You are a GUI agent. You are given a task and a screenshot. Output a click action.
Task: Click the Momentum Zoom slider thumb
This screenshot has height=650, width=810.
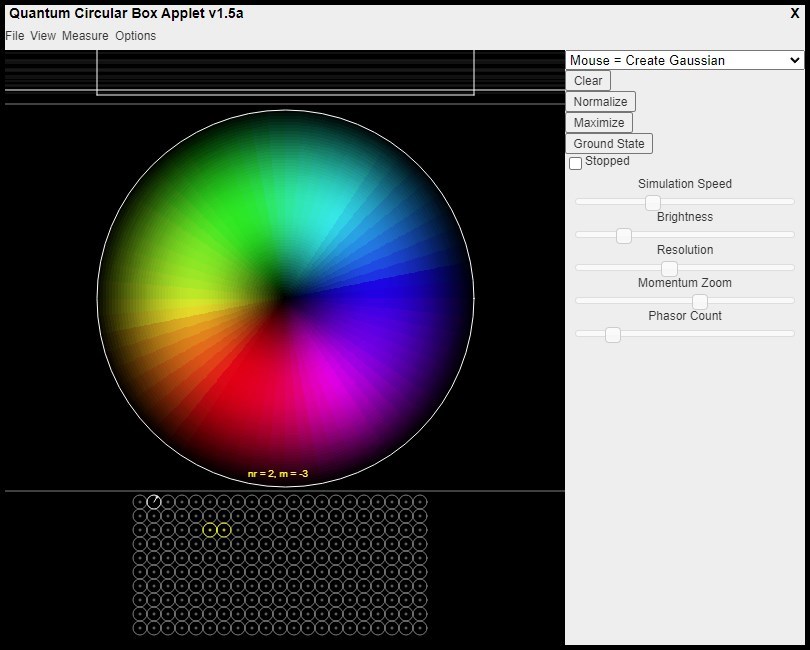tap(700, 301)
